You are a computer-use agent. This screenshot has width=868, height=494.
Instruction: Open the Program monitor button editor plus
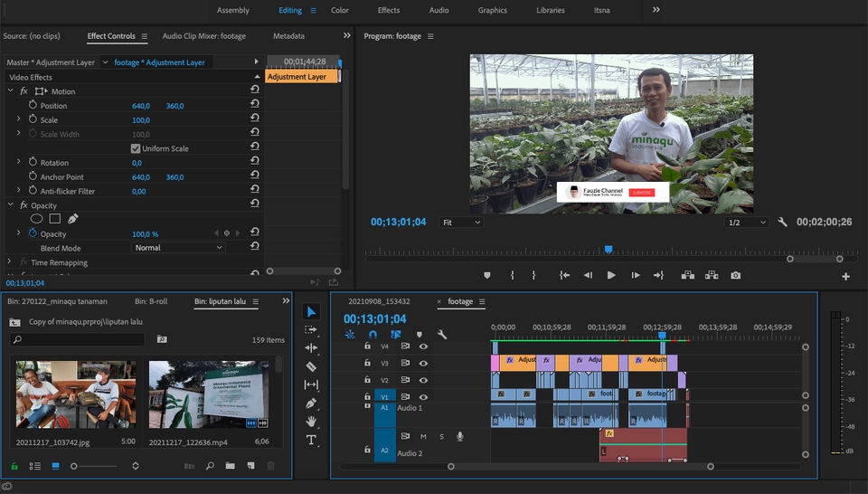(846, 276)
